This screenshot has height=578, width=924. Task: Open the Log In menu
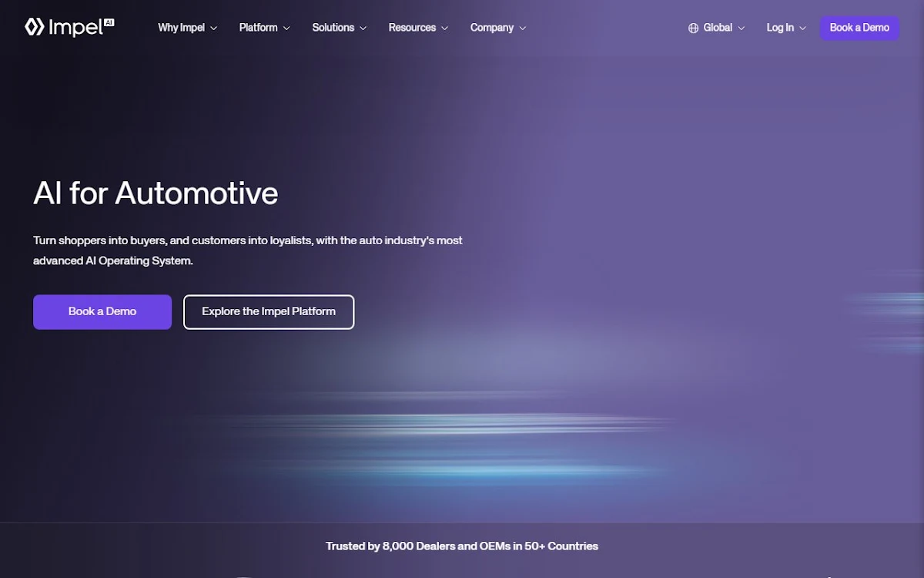786,28
